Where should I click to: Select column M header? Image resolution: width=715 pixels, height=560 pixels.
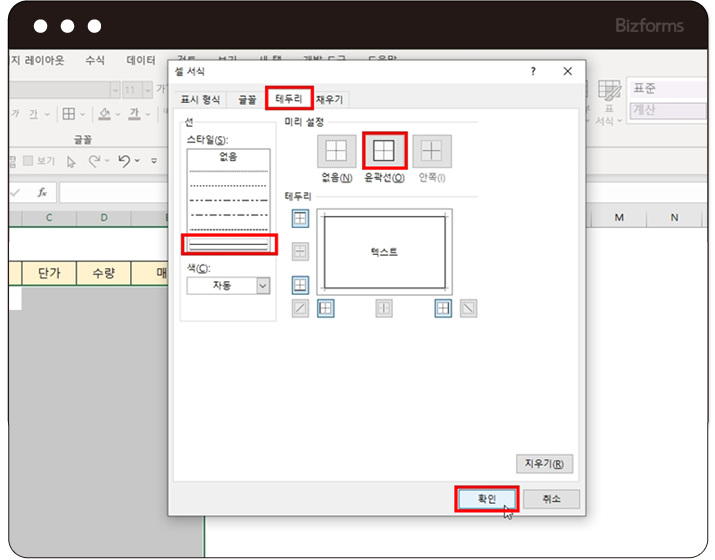619,218
